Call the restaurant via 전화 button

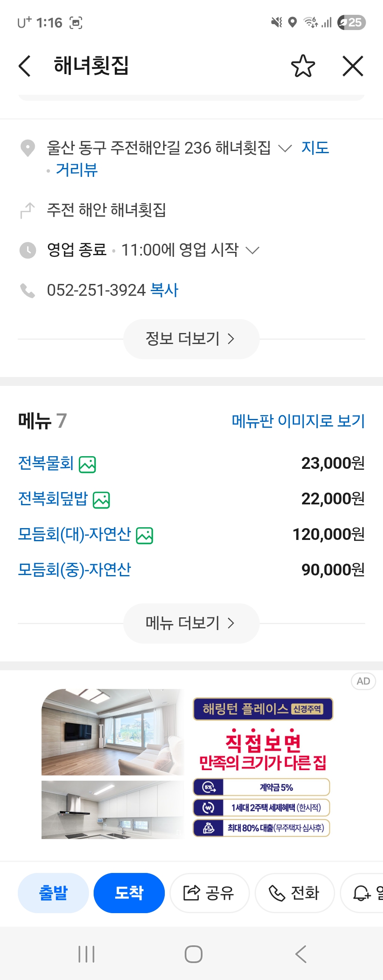click(294, 893)
